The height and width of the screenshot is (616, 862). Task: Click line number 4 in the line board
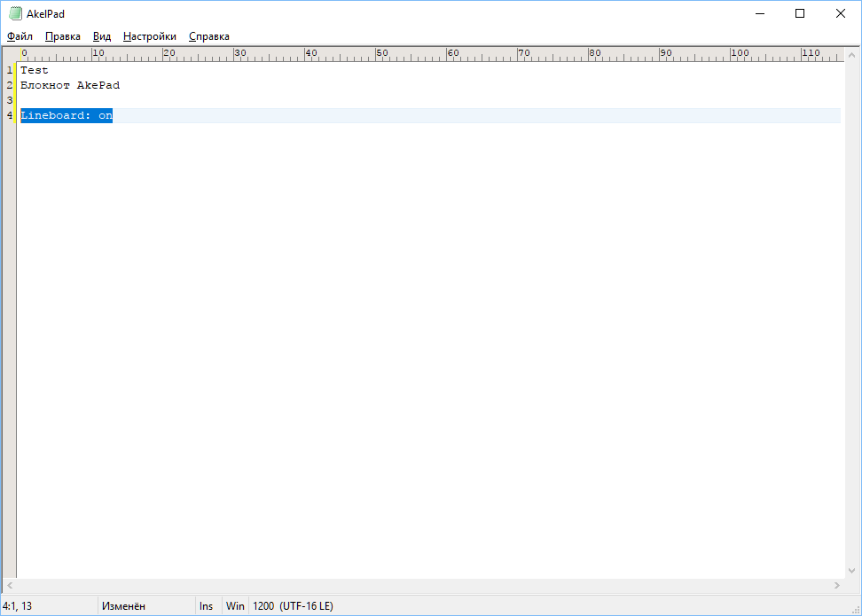10,115
